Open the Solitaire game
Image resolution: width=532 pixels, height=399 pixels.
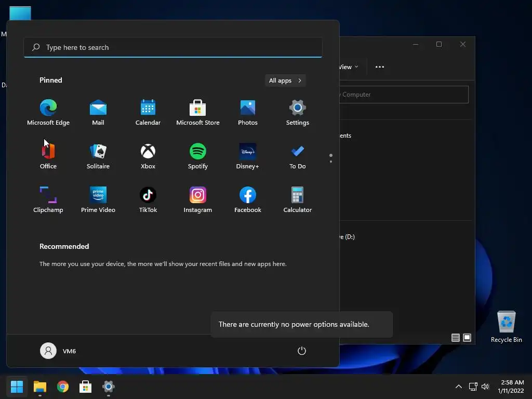pyautogui.click(x=98, y=156)
